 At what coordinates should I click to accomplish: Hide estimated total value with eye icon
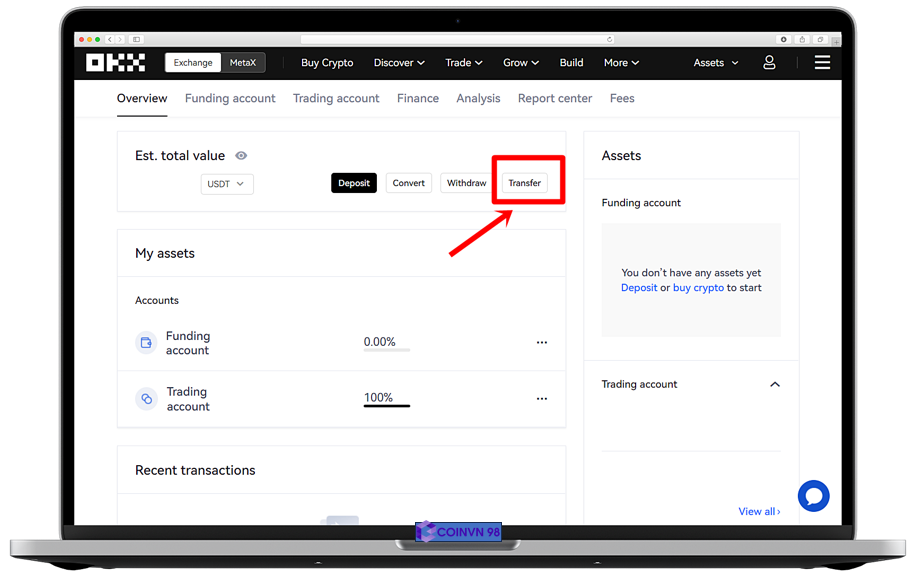(x=241, y=156)
